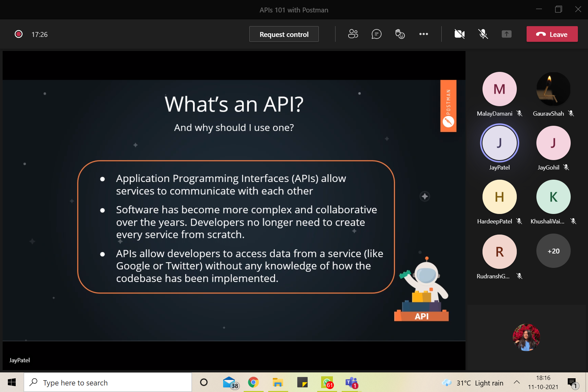Open WhatsApp from the taskbar
Viewport: 588px width, 392px height.
(327, 382)
